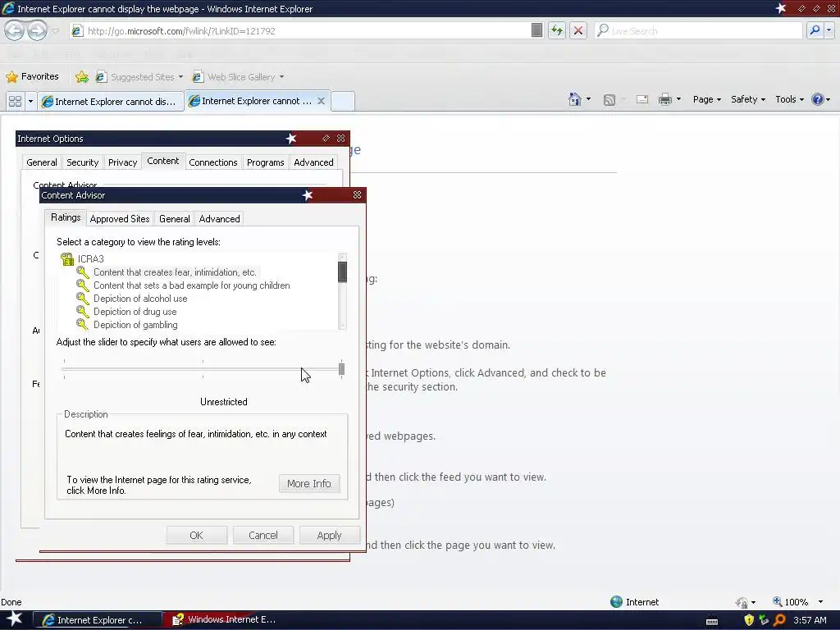Open the Tools menu
This screenshot has width=840, height=630.
[x=789, y=99]
